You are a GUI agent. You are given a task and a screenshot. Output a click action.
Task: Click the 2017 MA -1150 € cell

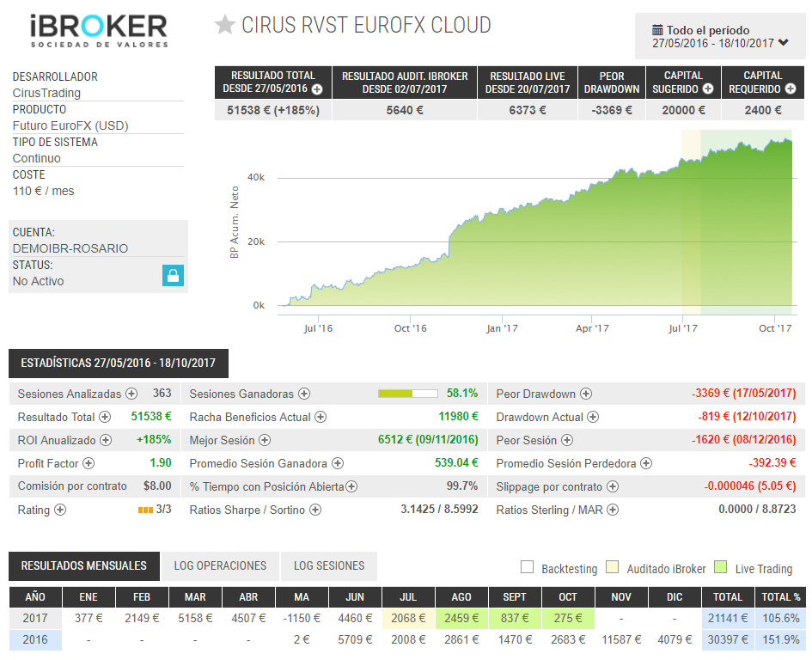click(302, 618)
